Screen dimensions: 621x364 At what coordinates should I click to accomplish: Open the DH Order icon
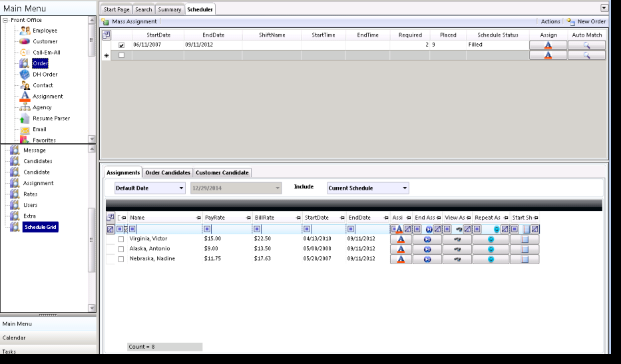[25, 74]
